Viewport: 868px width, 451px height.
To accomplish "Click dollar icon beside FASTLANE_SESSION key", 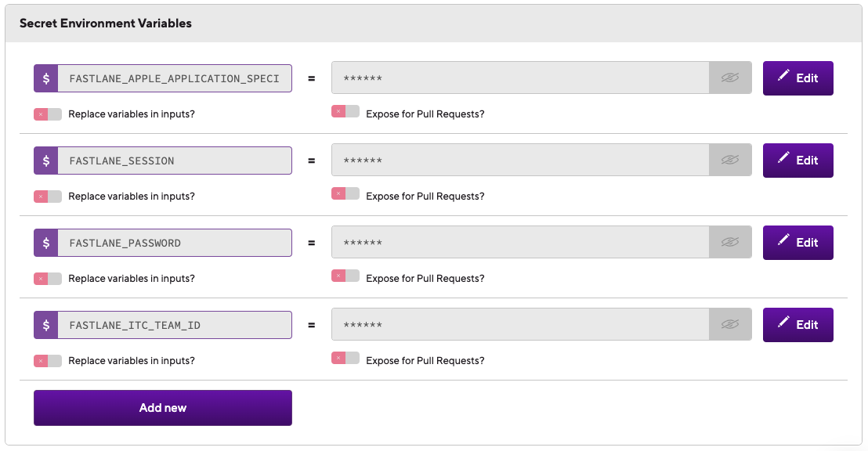I will coord(46,161).
